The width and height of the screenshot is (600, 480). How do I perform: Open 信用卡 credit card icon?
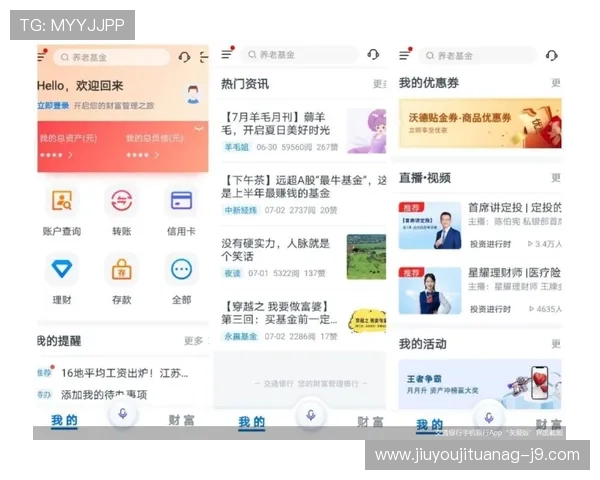coord(181,200)
